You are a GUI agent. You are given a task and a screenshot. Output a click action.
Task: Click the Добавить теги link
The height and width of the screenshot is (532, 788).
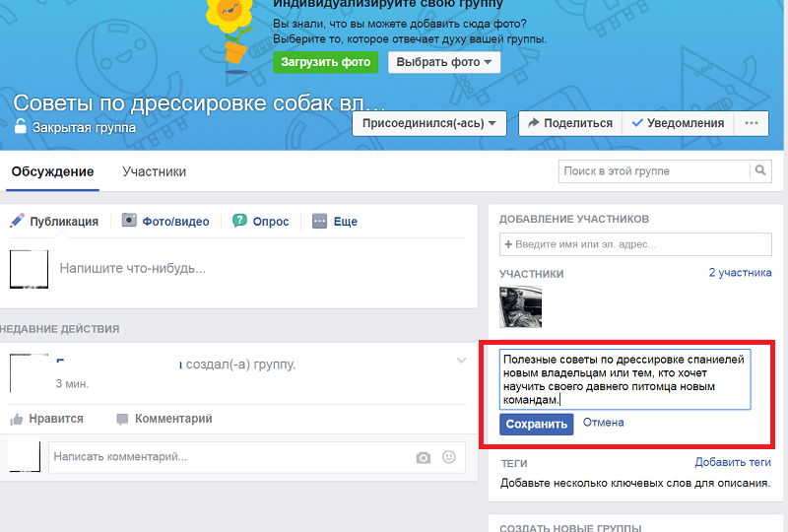pyautogui.click(x=732, y=462)
